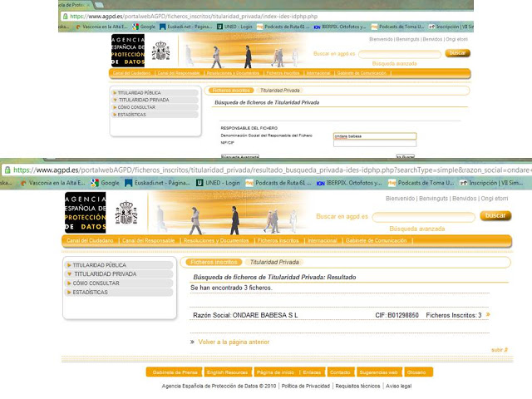Select the lower Ficheros inscritos tab
Image resolution: width=532 pixels, height=399 pixels.
(208, 262)
